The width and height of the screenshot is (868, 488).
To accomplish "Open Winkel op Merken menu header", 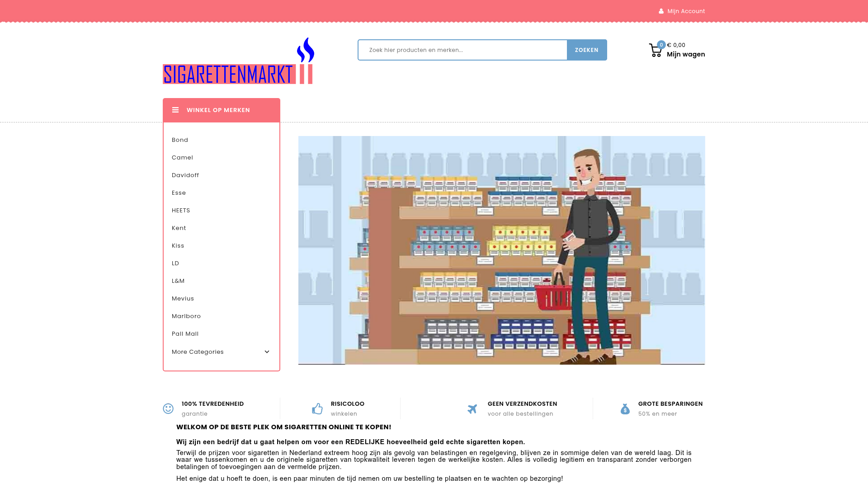I will point(222,110).
